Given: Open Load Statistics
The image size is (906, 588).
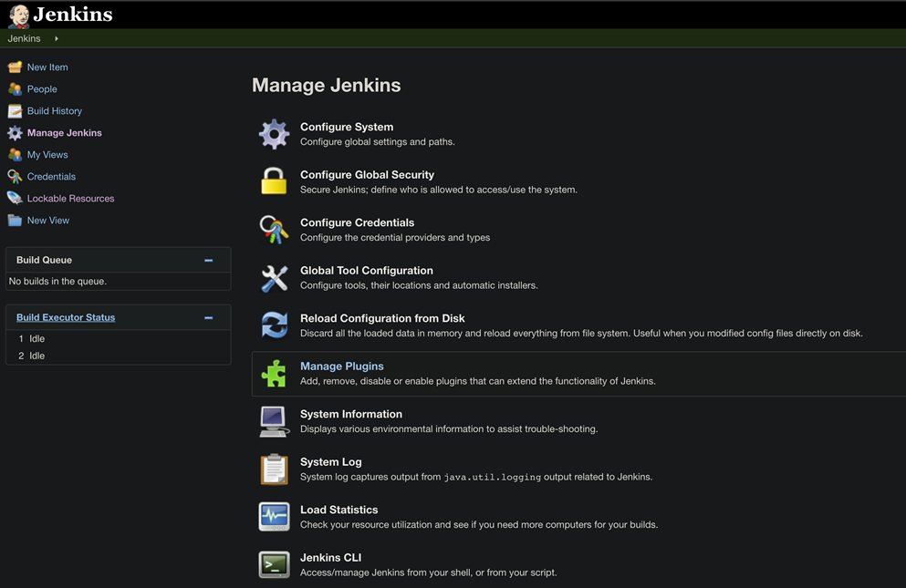Looking at the screenshot, I should (338, 510).
